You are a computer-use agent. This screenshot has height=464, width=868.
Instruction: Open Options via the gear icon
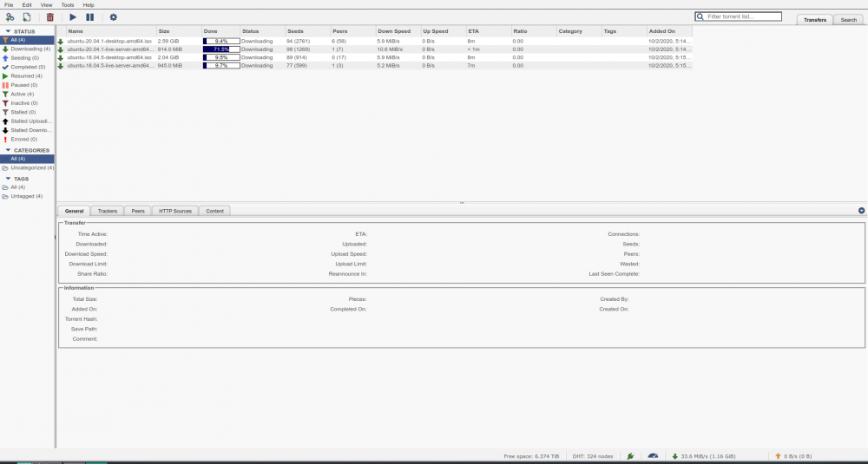[x=114, y=17]
